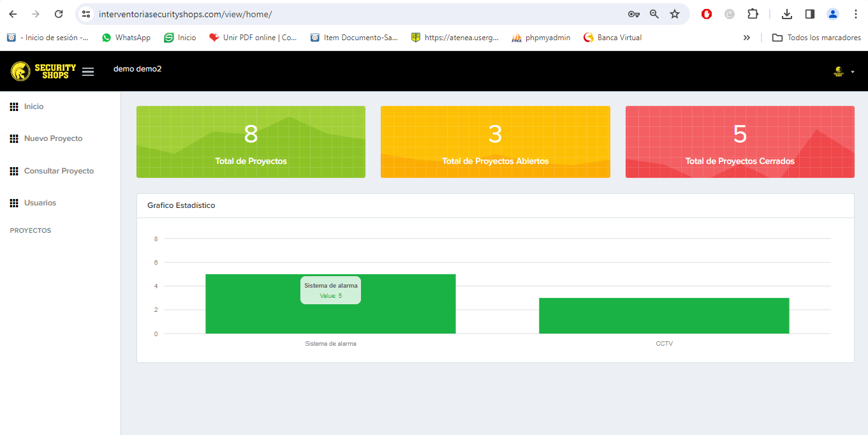Screen dimensions: 868x435
Task: Toggle the browser side panel
Action: 810,14
